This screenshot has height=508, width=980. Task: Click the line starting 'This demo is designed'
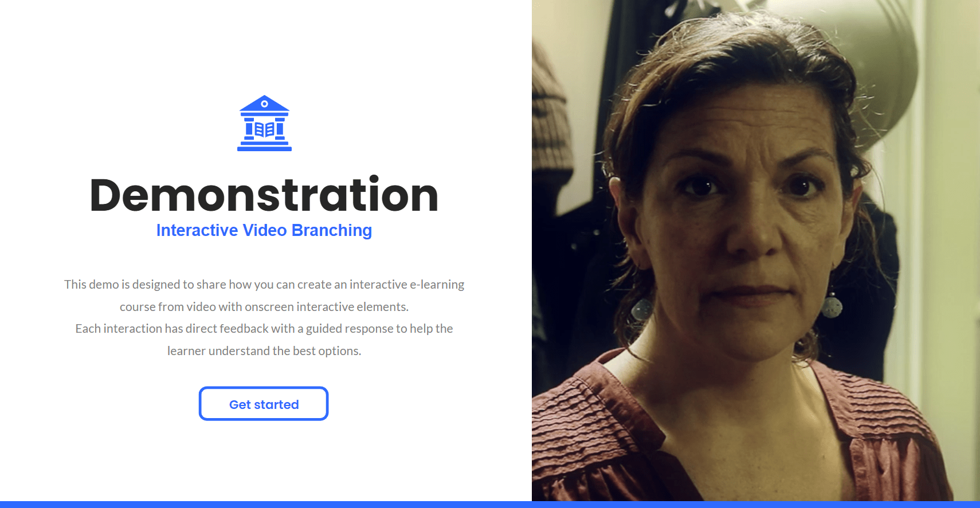264,285
